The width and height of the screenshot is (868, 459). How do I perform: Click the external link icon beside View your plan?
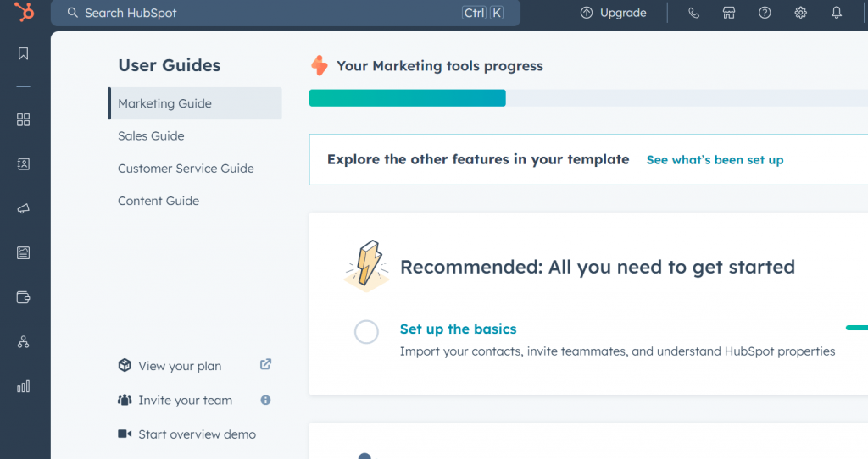click(x=265, y=364)
